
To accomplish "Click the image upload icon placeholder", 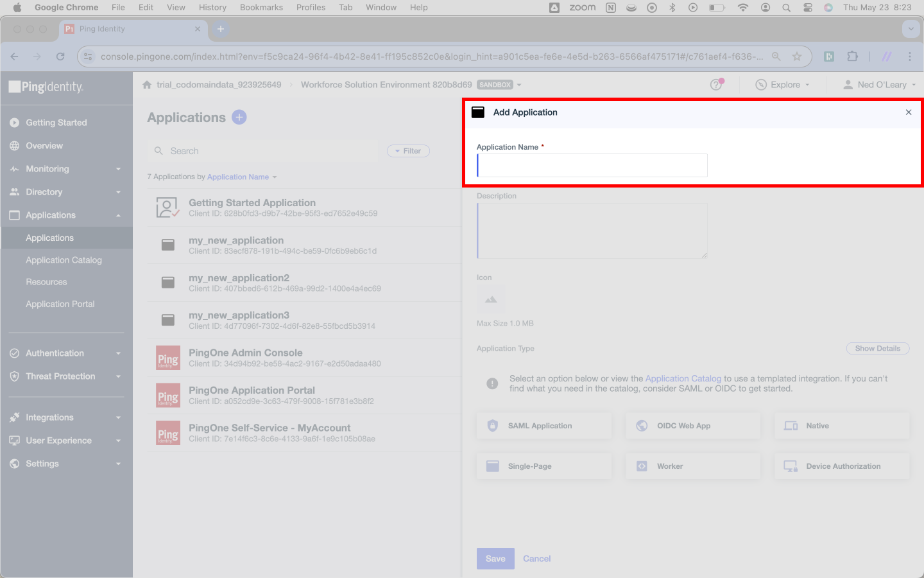I will click(491, 300).
